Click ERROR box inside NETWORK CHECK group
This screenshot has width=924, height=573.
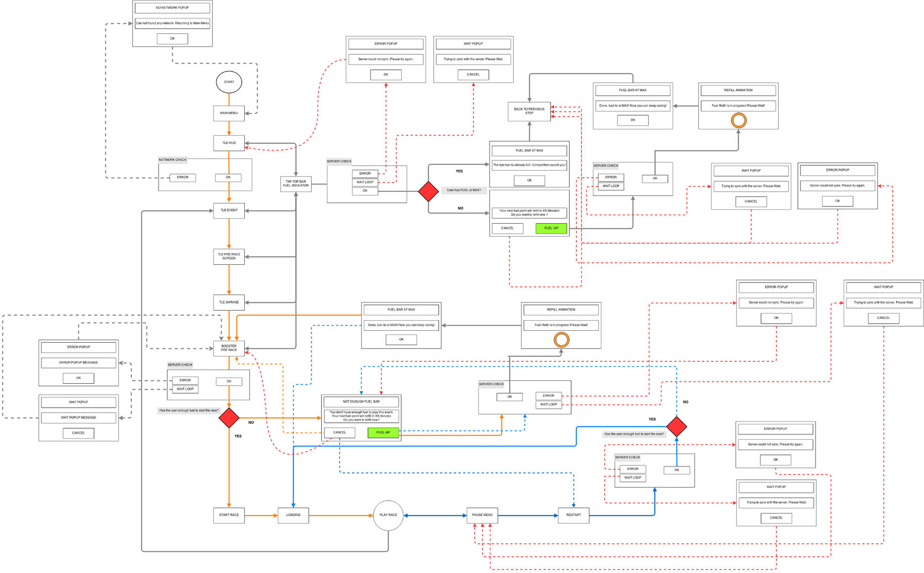pyautogui.click(x=183, y=177)
